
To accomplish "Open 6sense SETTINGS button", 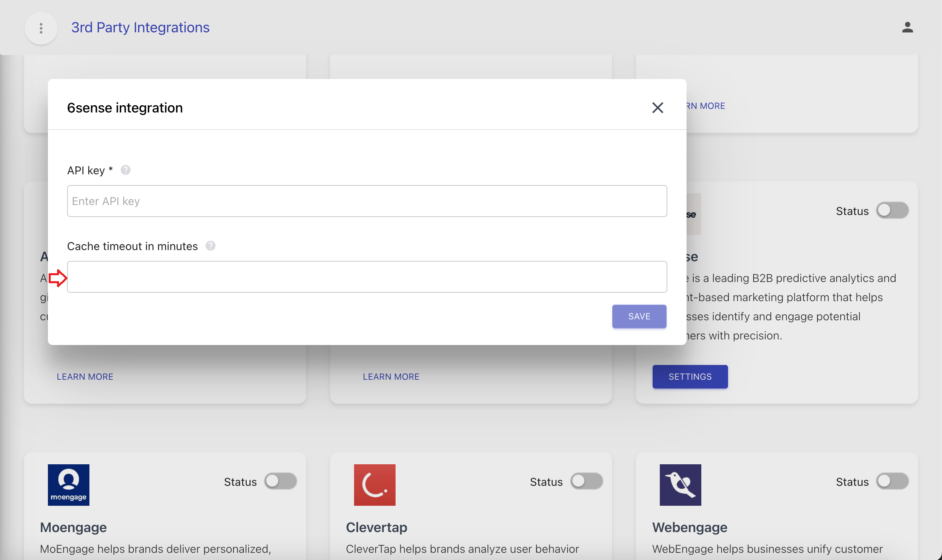I will click(690, 377).
